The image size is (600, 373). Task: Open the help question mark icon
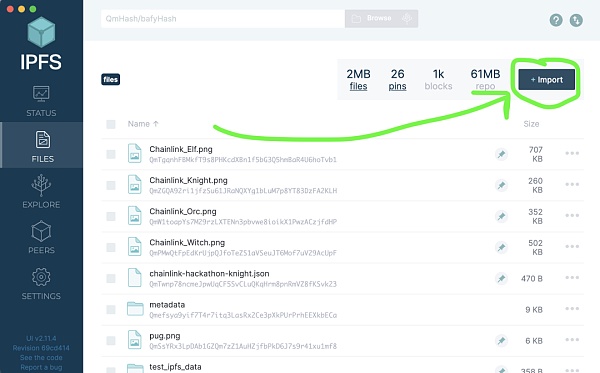pos(556,20)
